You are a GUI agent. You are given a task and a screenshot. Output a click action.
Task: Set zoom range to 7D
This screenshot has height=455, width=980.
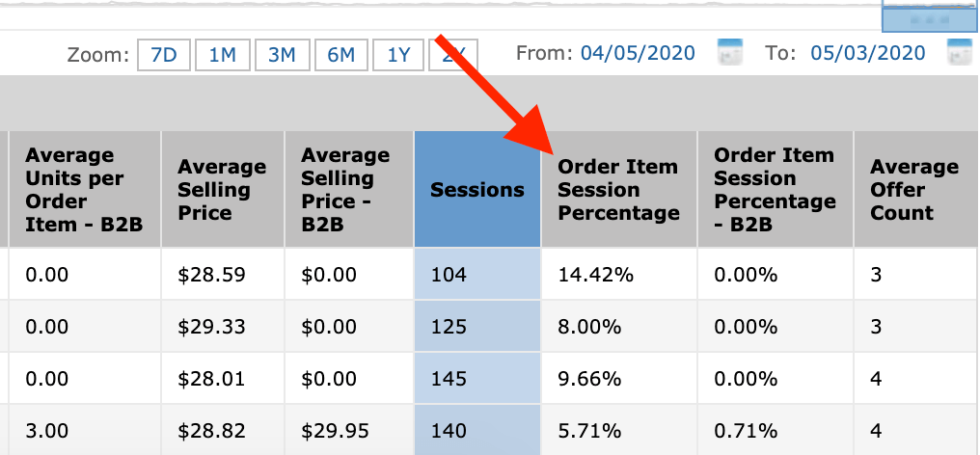click(164, 55)
